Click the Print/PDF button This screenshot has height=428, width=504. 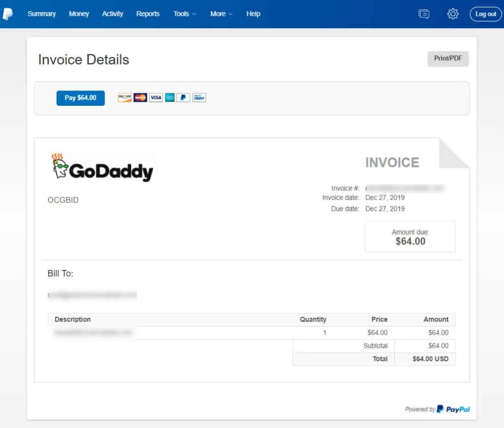point(447,58)
